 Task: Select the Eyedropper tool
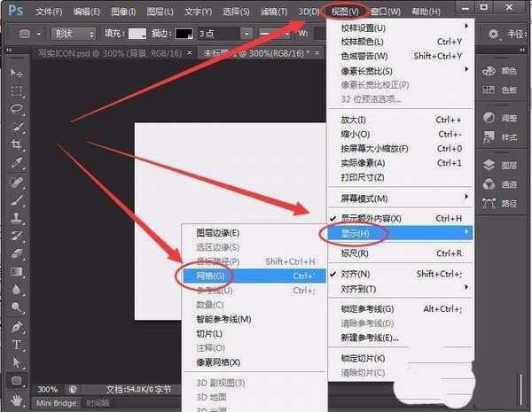point(17,163)
